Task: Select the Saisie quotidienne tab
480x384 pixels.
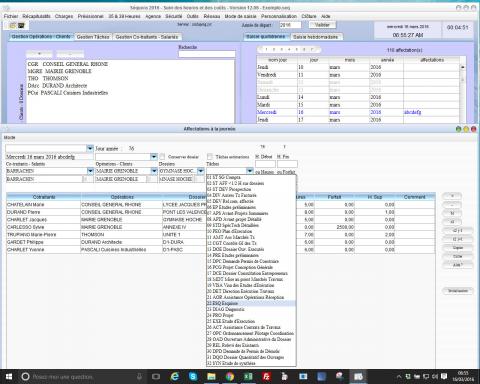Action: [266, 36]
